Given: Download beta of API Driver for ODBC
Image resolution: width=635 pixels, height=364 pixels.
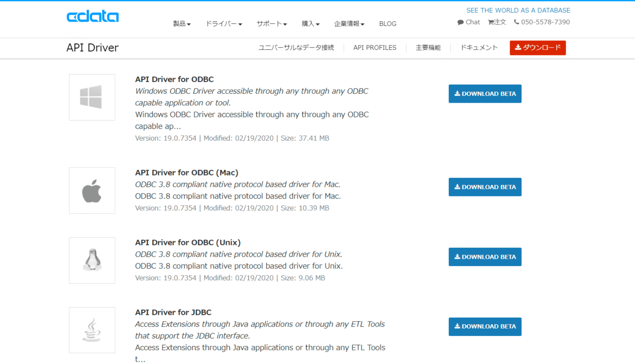Looking at the screenshot, I should [485, 94].
